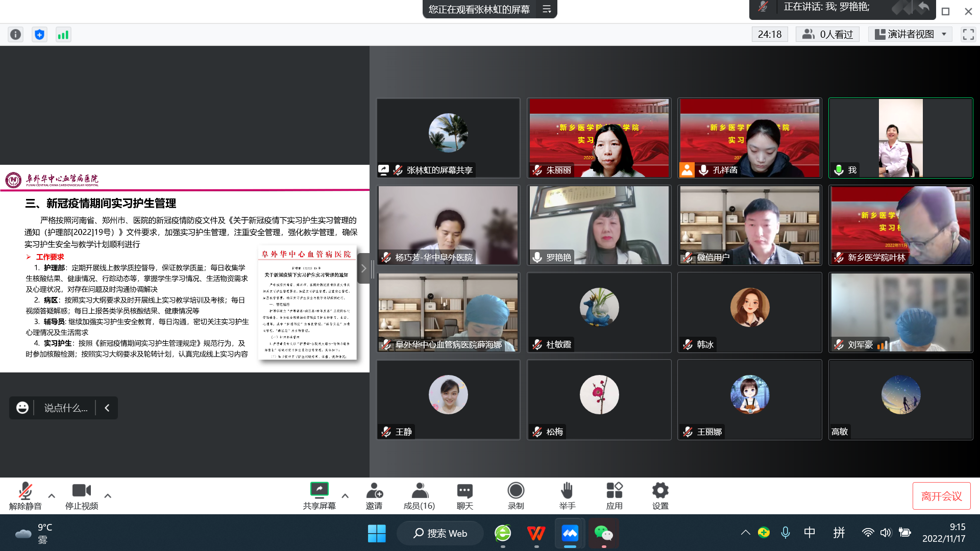The image size is (980, 551).
Task: Click the 24:18 meeting timer
Action: [770, 34]
